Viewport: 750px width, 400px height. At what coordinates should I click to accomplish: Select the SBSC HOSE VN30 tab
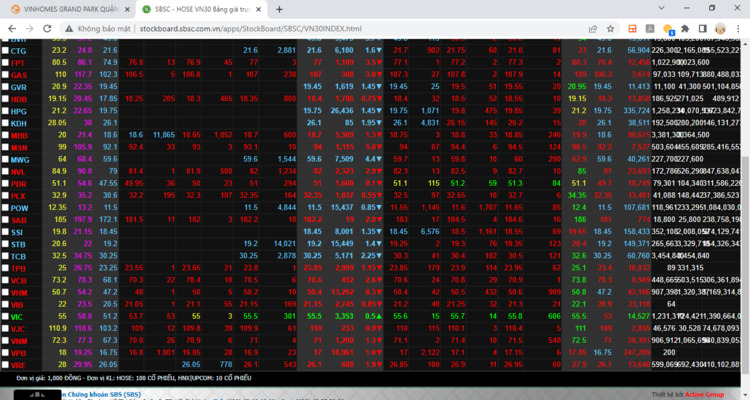click(x=202, y=9)
